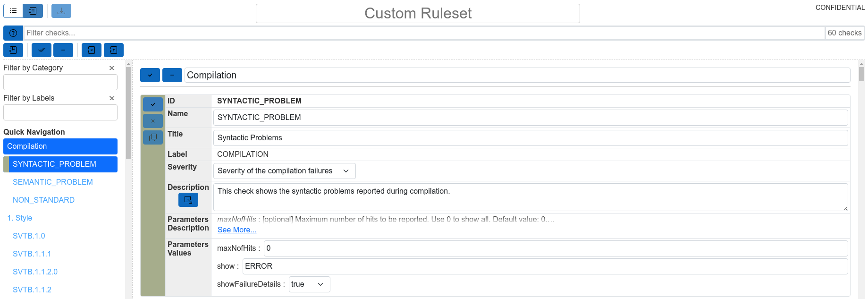
Task: Open the SVTB.1.0 style check
Action: click(28, 236)
